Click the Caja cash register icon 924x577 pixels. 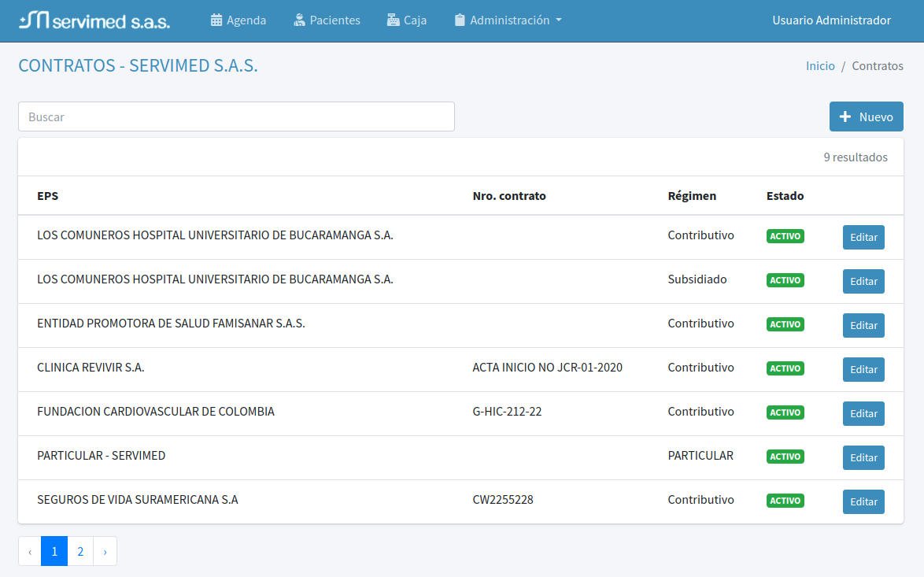click(394, 20)
